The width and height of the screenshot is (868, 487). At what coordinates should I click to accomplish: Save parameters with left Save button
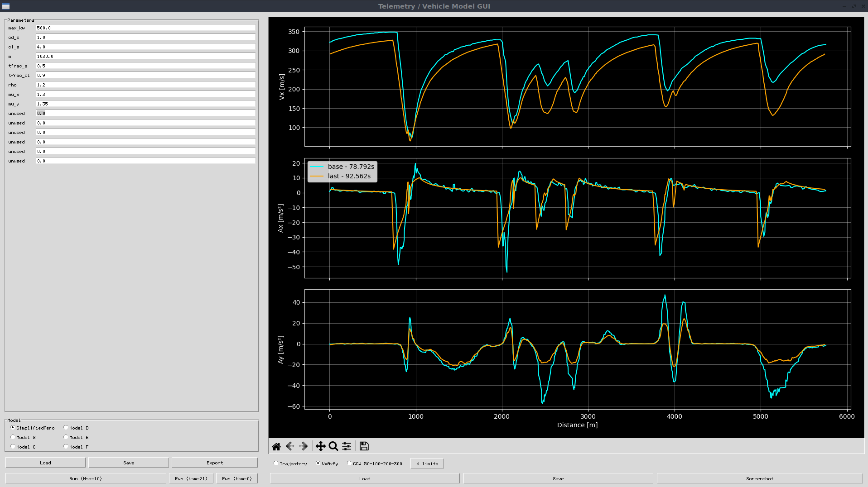129,463
